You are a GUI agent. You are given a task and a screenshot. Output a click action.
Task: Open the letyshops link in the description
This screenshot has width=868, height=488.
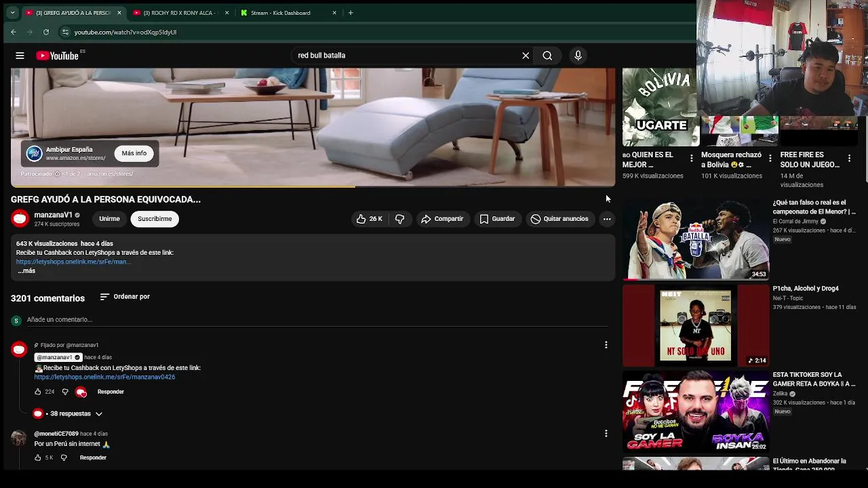(x=73, y=262)
